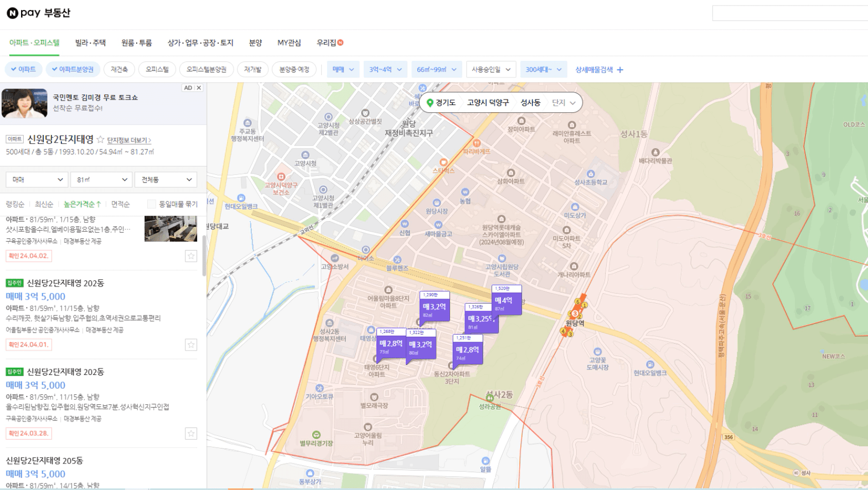The width and height of the screenshot is (868, 490).
Task: Open the 매매 dropdown in complex panel
Action: click(37, 180)
